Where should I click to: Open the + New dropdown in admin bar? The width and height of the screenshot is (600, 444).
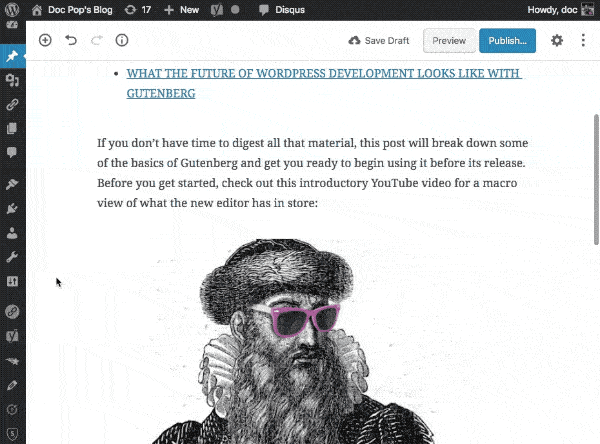pos(181,10)
